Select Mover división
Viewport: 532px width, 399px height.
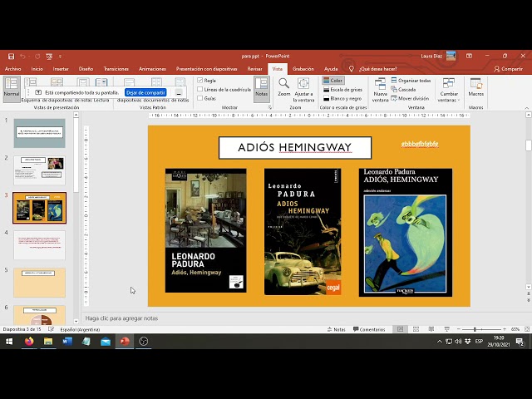410,98
